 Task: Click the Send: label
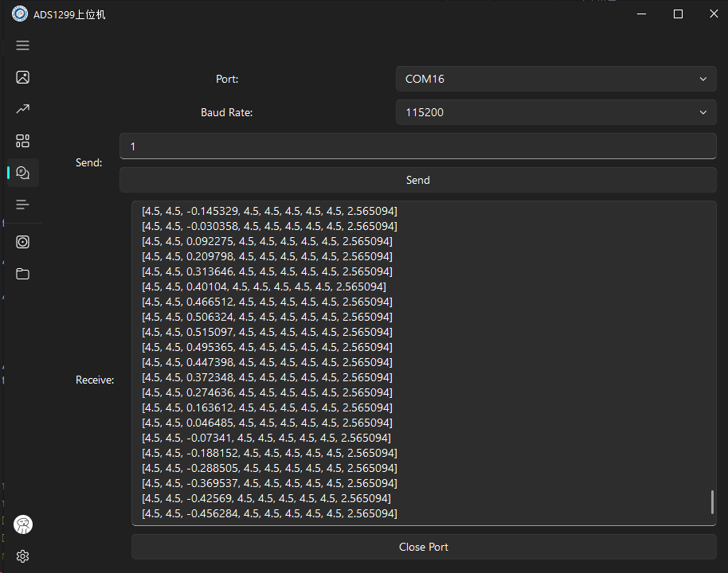click(x=88, y=163)
